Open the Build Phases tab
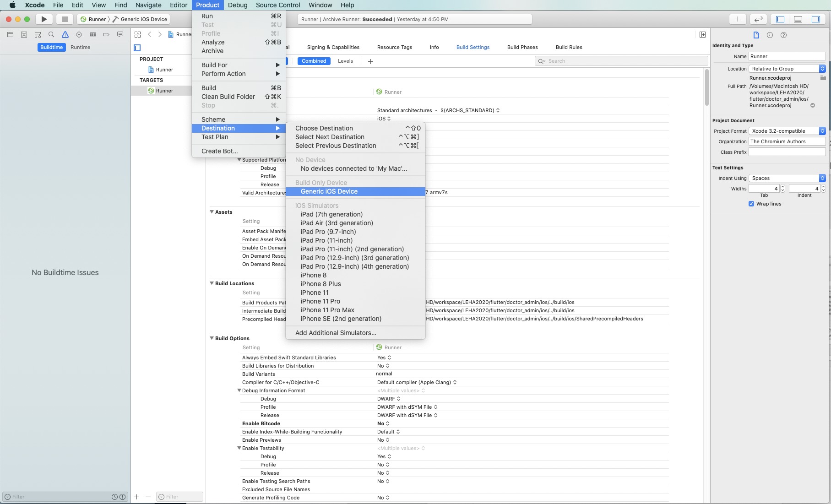 coord(522,47)
